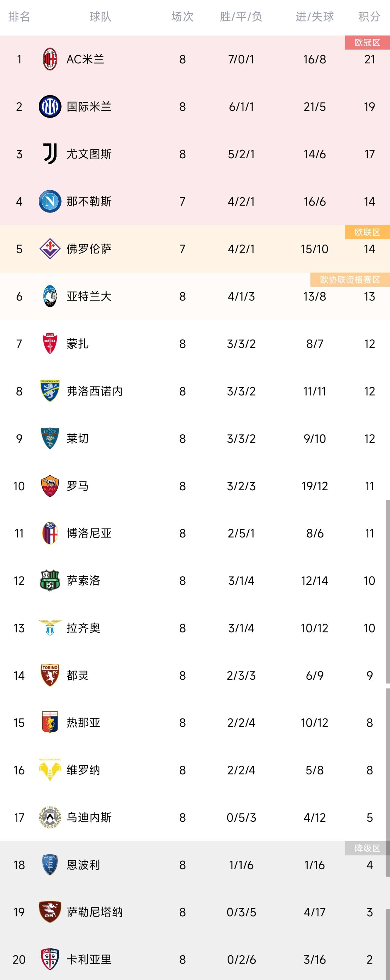Click the 排名 ranking column header
The image size is (390, 980).
pos(19,16)
